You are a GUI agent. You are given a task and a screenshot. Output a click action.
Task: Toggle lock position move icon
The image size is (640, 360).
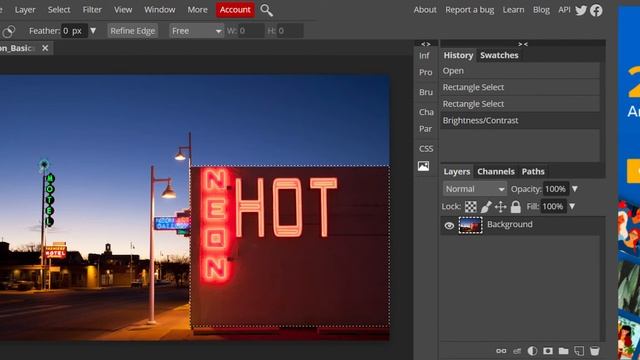click(500, 207)
